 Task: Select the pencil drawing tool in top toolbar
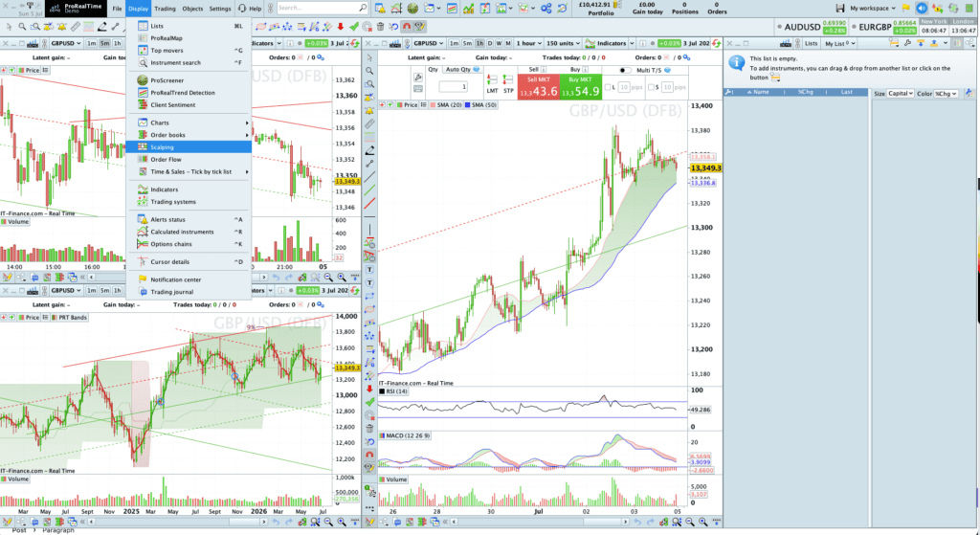[101, 26]
